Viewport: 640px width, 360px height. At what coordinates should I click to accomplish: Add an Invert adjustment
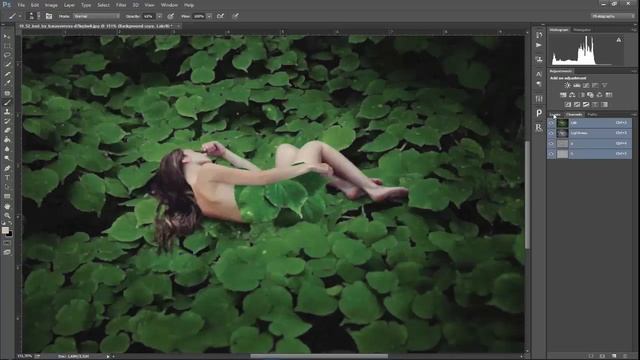567,104
